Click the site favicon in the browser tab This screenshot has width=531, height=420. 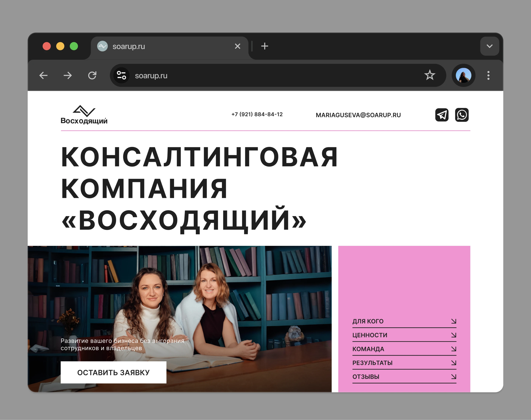(x=103, y=46)
